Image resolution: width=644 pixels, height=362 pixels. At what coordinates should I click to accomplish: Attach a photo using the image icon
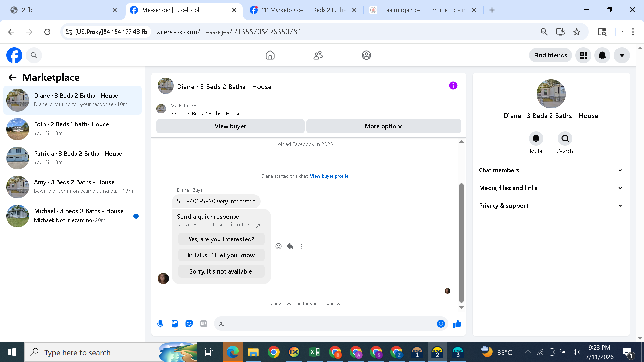click(175, 324)
